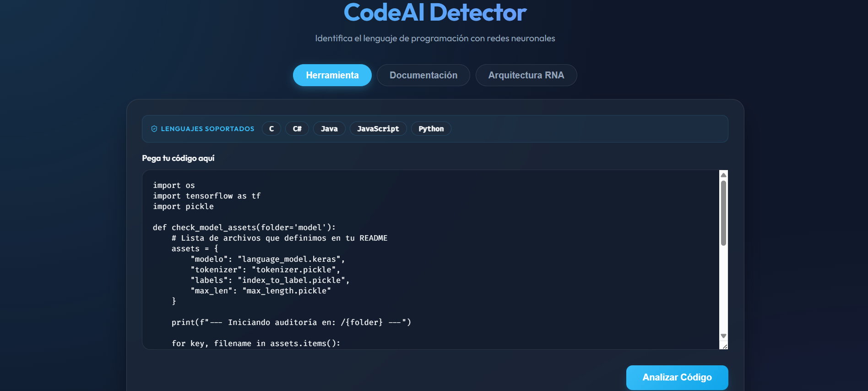Open the Documentación tab
The image size is (868, 391).
pos(423,75)
